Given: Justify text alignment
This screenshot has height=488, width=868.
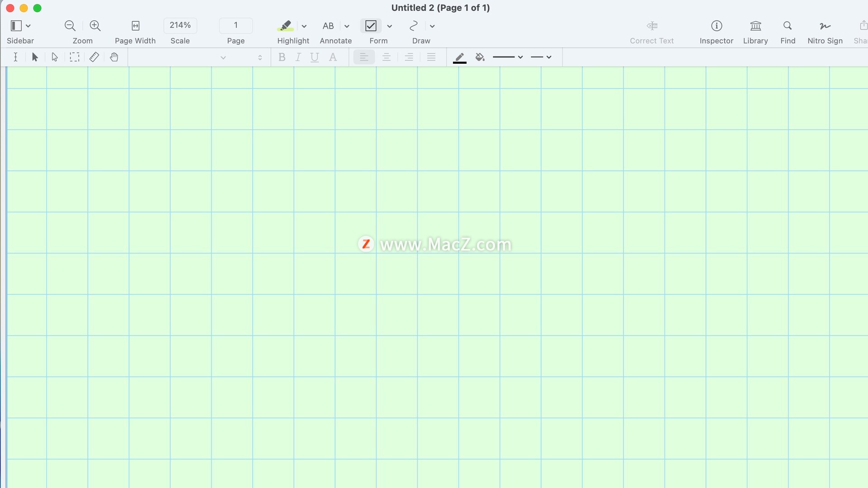Looking at the screenshot, I should [x=431, y=57].
